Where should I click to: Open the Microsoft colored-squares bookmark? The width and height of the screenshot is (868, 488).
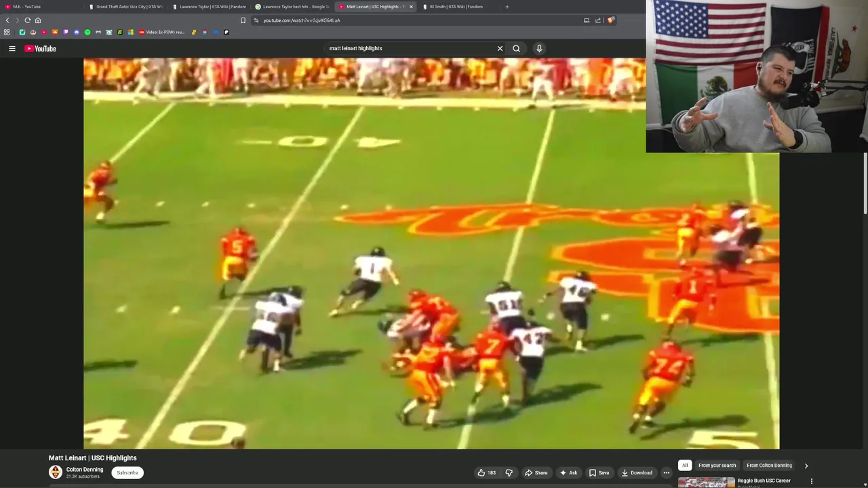[130, 32]
